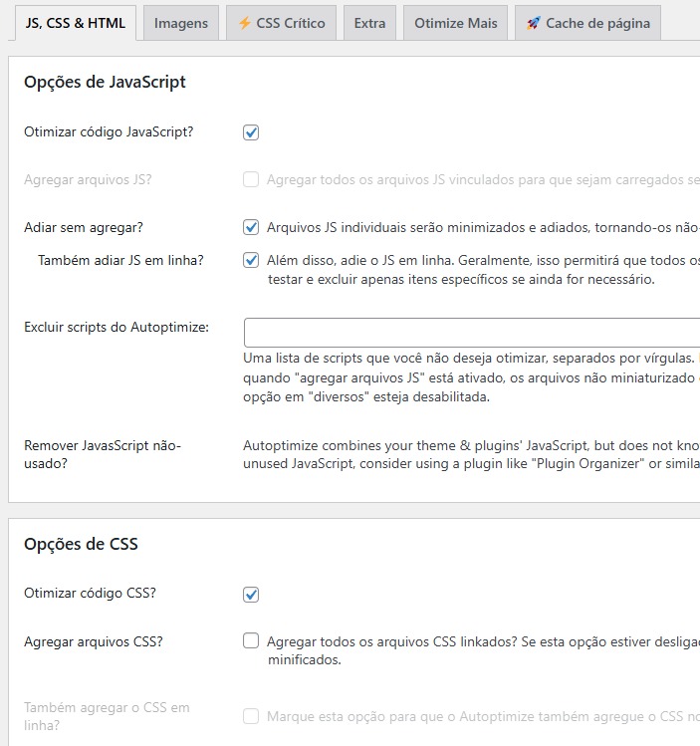Image resolution: width=700 pixels, height=746 pixels.
Task: Open the CSS Crítico tab
Action: coord(281,23)
